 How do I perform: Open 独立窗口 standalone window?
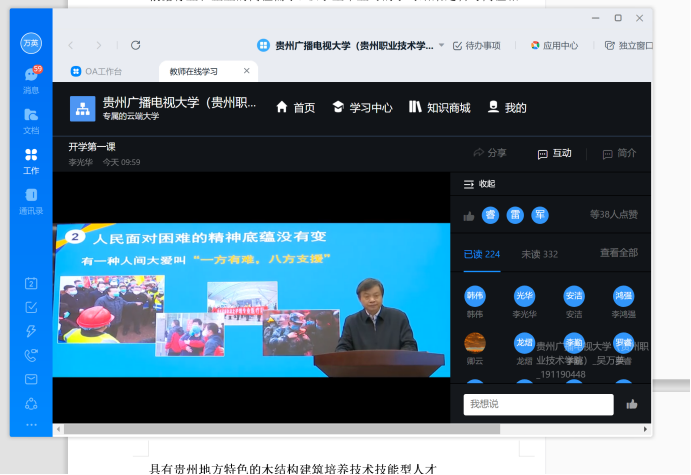629,45
